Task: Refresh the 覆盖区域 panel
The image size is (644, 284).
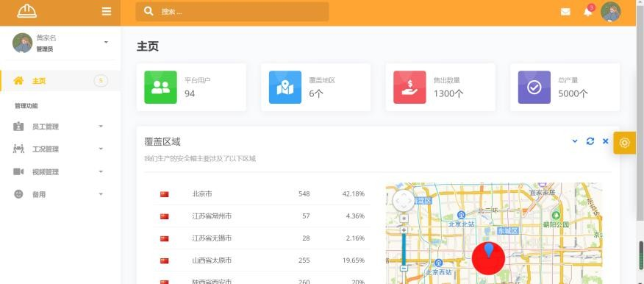Action: click(590, 141)
